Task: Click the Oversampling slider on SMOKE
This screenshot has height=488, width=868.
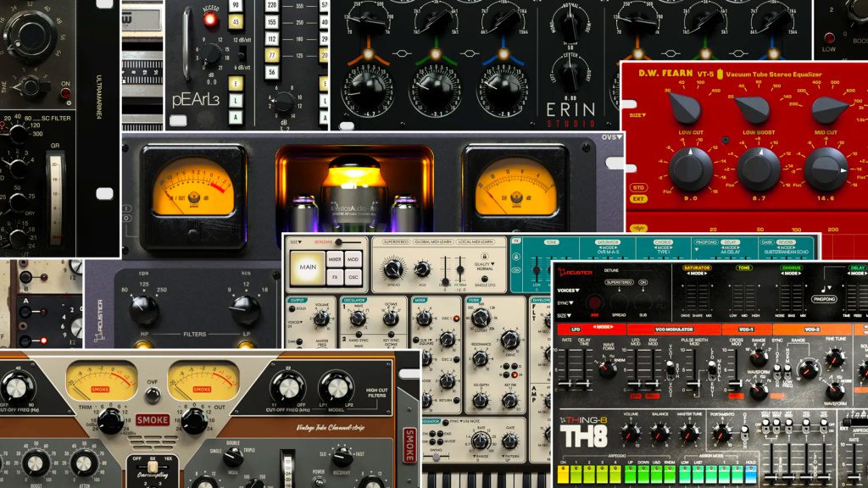Action: pos(152,466)
